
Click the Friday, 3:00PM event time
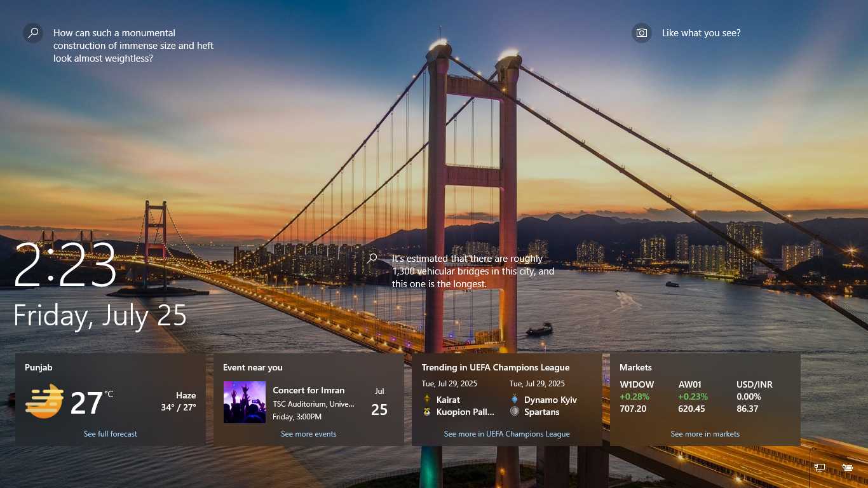click(297, 417)
